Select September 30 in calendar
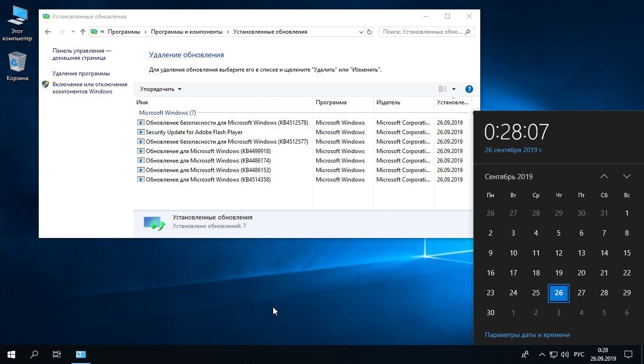The image size is (644, 364). pyautogui.click(x=491, y=313)
